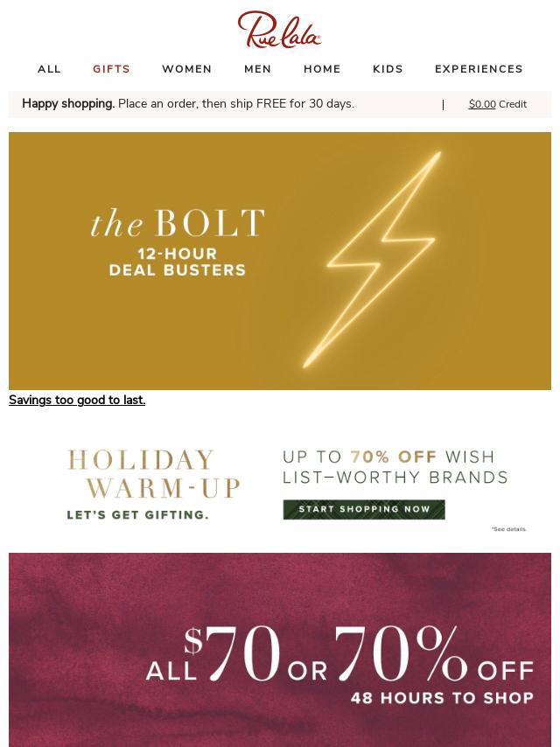Open the WOMEN category

187,69
